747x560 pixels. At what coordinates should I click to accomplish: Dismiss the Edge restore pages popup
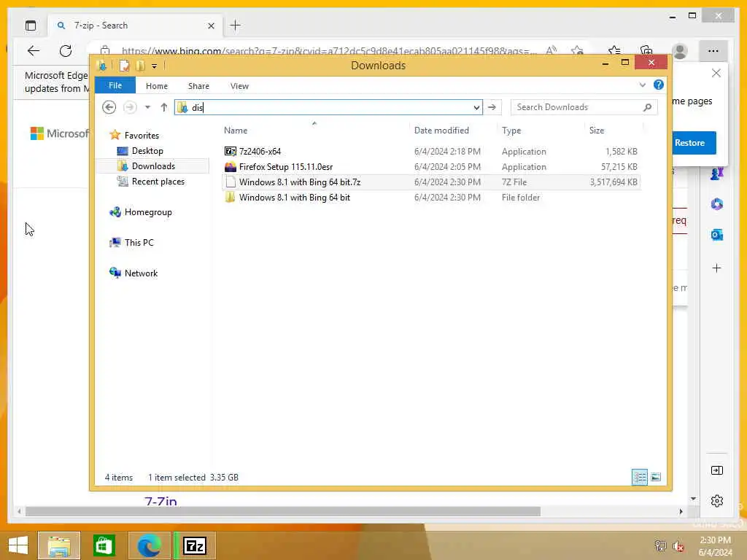(x=716, y=74)
